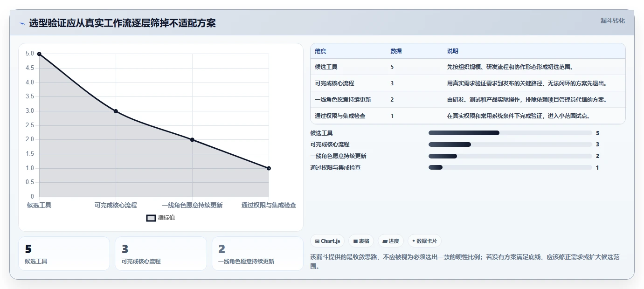This screenshot has width=644, height=289.
Task: Click the chart data point for 候选工具
Action: (x=39, y=54)
